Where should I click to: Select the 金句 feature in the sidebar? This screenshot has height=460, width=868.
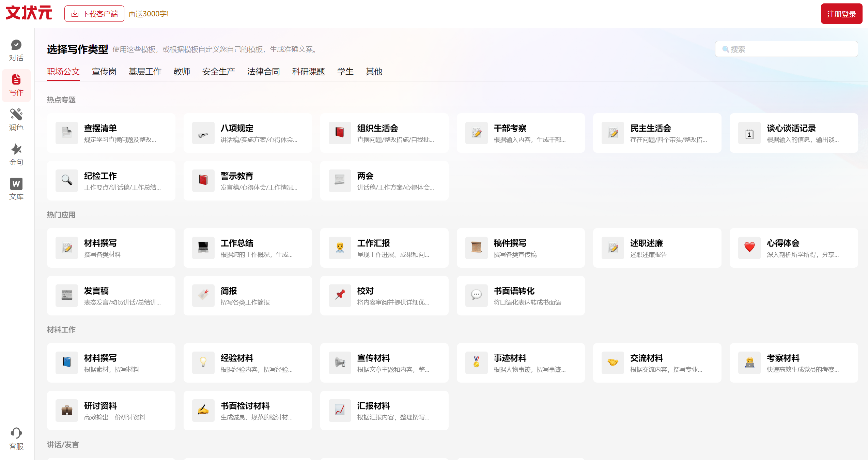point(16,154)
